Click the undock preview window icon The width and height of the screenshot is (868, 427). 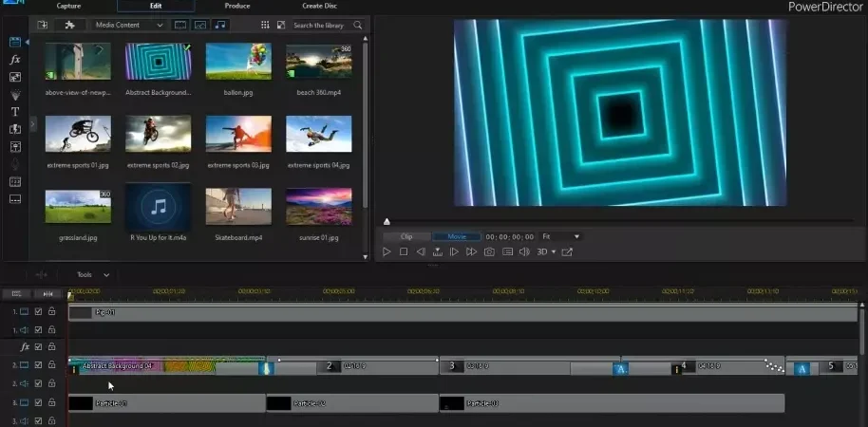pos(567,251)
